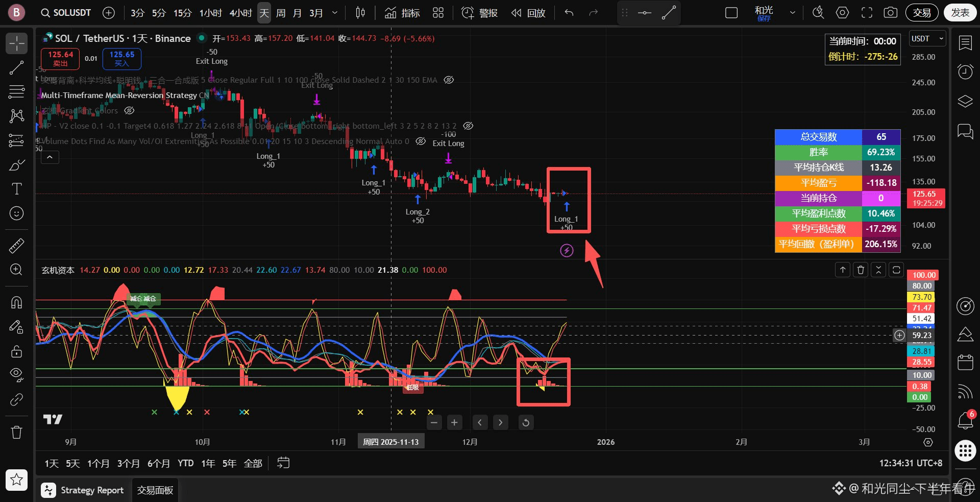Open the layout save options dropdown
Screen dimensions: 980x502
(793, 13)
